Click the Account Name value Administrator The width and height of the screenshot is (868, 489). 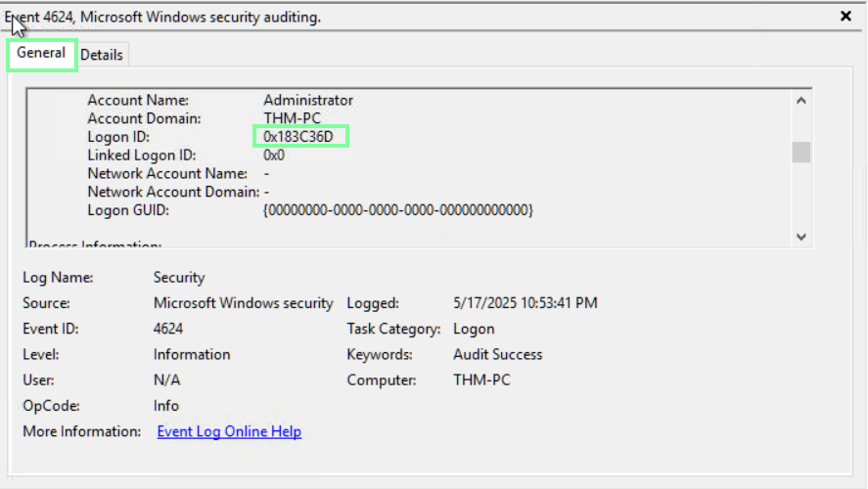tap(308, 100)
